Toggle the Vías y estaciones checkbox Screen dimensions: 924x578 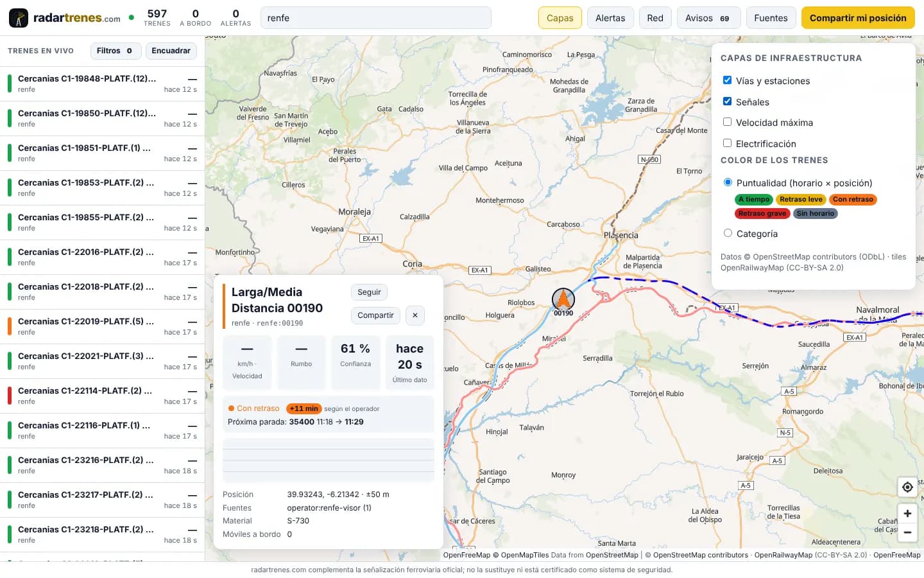point(727,80)
